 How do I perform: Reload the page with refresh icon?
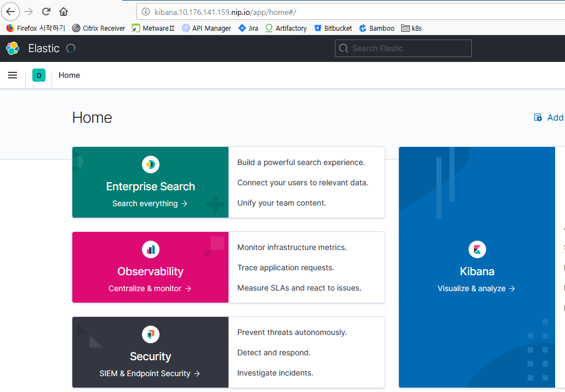46,12
